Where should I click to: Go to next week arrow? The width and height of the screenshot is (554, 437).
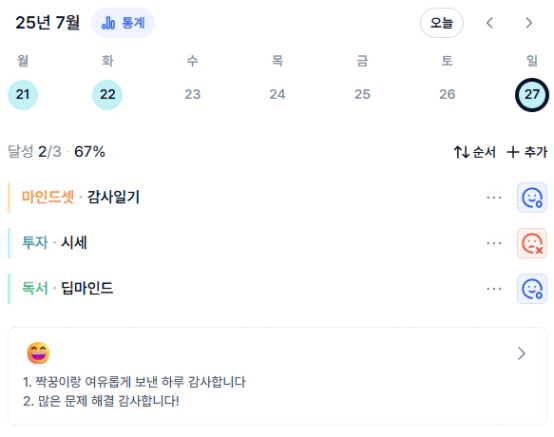point(529,23)
